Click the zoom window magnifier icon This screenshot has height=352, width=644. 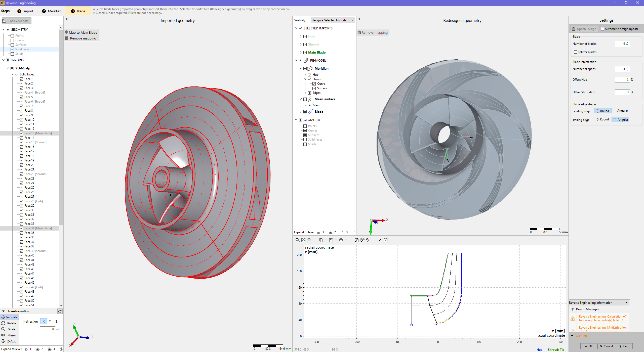[297, 240]
